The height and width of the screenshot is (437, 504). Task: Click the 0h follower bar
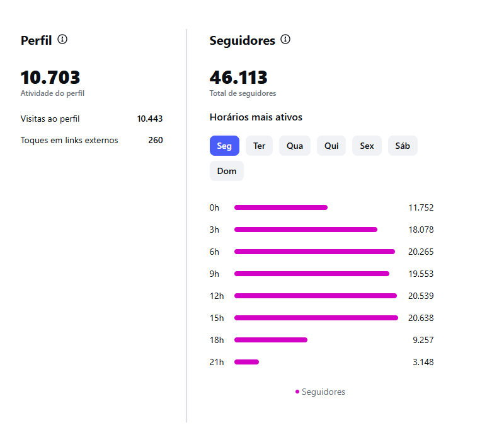tap(281, 207)
